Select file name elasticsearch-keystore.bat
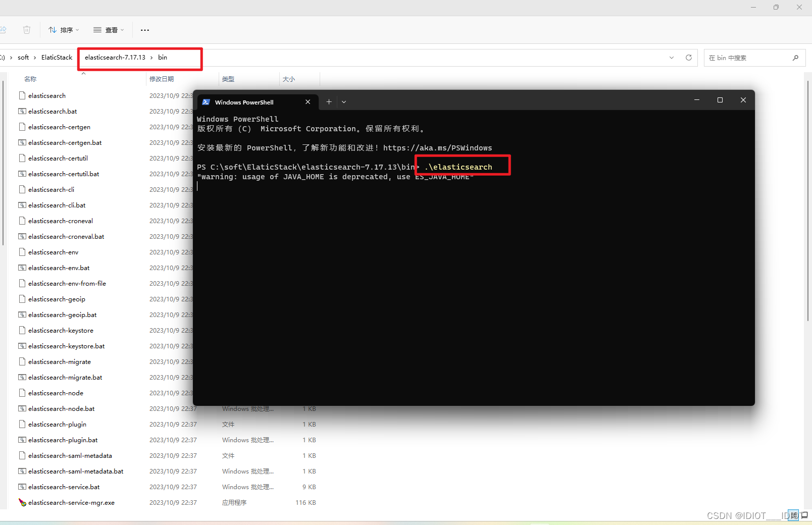The image size is (812, 525). tap(67, 346)
